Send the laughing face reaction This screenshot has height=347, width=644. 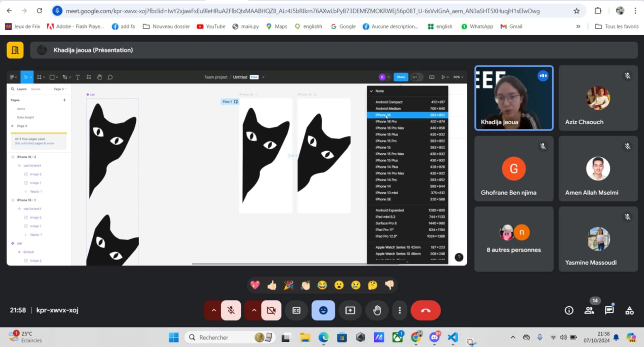click(322, 285)
